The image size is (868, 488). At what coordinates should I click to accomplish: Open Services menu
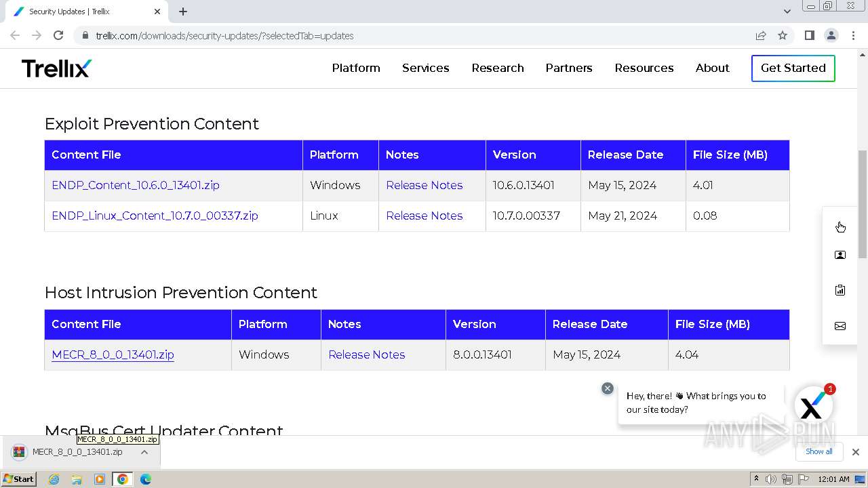[426, 68]
